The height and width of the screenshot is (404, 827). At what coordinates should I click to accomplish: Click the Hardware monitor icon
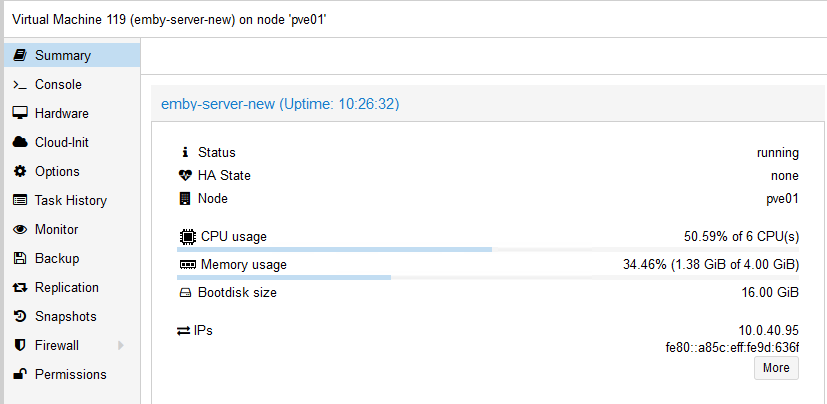pos(19,114)
